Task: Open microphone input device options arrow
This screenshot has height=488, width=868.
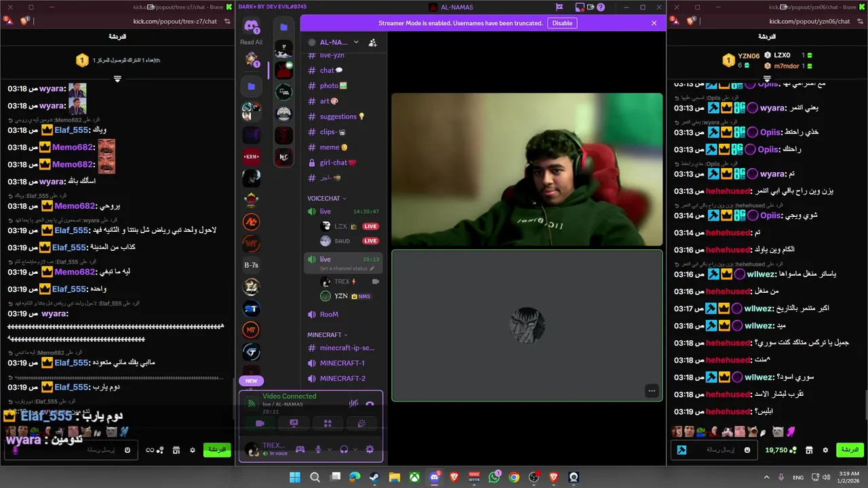Action: tap(330, 449)
